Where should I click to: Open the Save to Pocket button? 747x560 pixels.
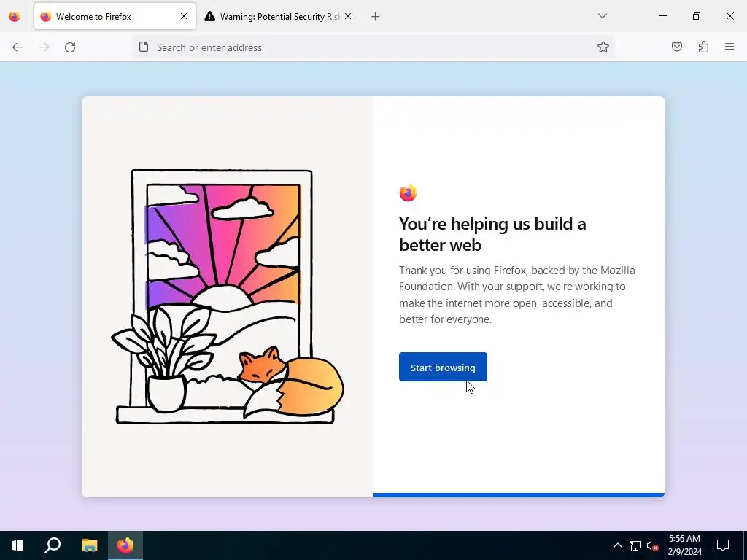click(677, 47)
